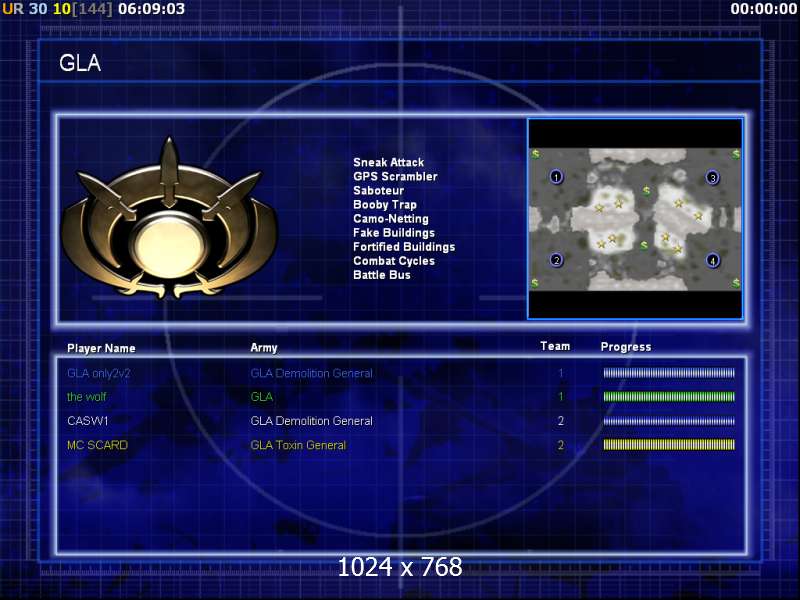This screenshot has width=800, height=600.
Task: Click the map preview thumbnail
Action: coord(635,219)
